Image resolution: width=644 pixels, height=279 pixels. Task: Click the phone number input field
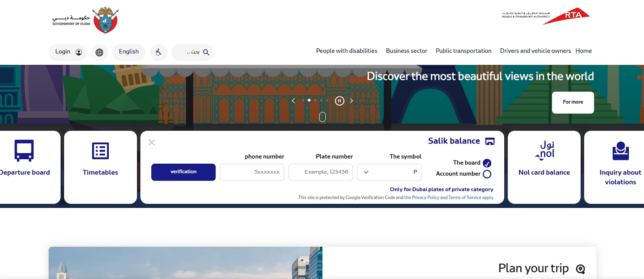(252, 172)
